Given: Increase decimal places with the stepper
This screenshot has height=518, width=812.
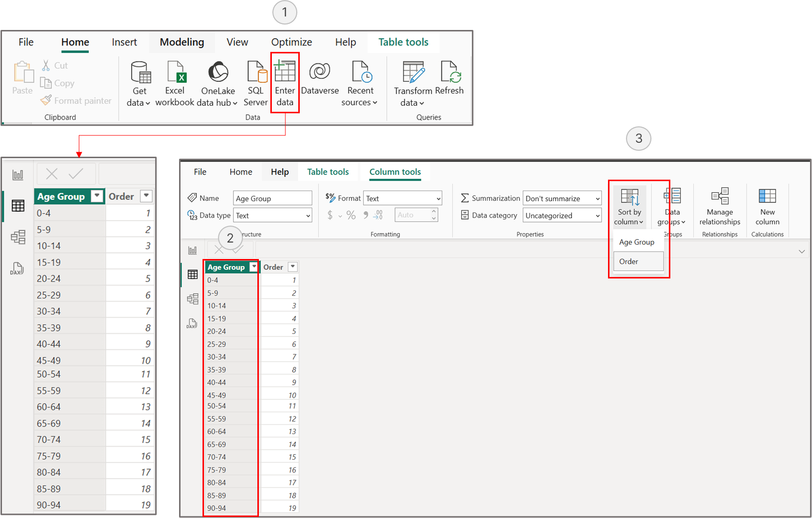Looking at the screenshot, I should coord(433,212).
